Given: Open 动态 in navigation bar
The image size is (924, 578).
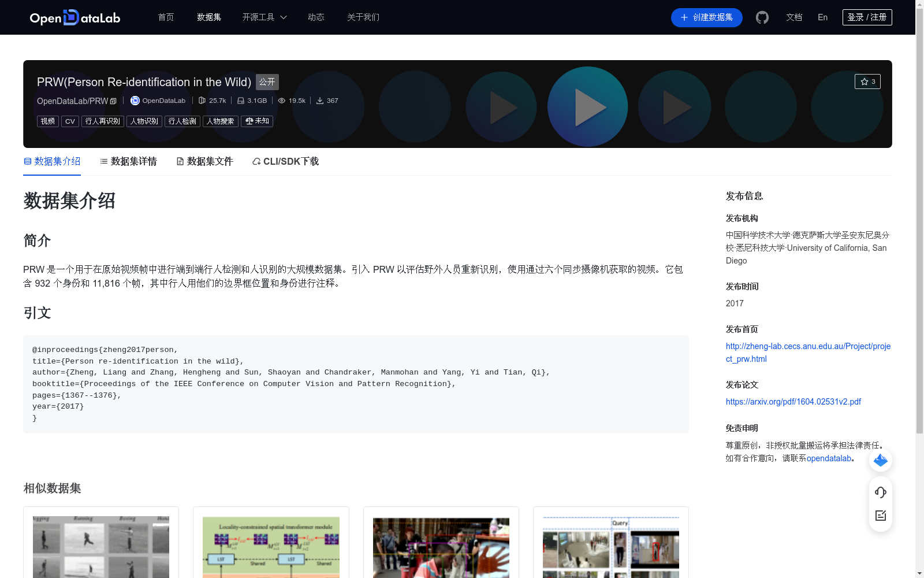Looking at the screenshot, I should 316,17.
